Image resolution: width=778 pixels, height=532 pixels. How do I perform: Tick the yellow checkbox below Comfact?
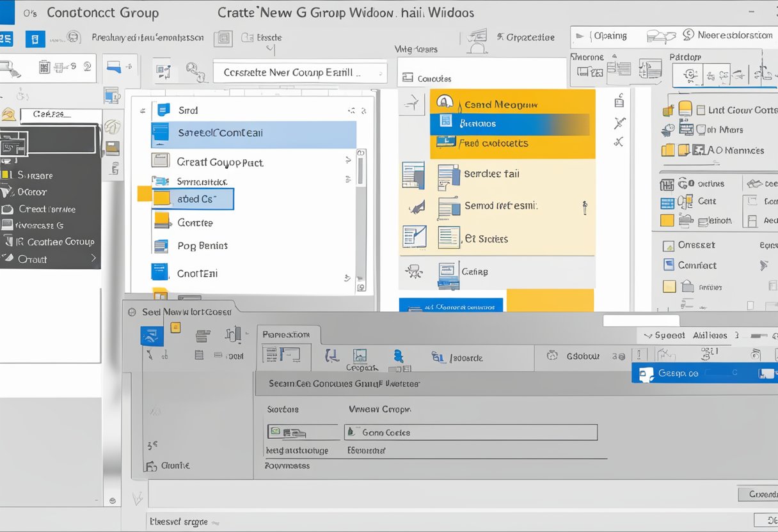669,286
